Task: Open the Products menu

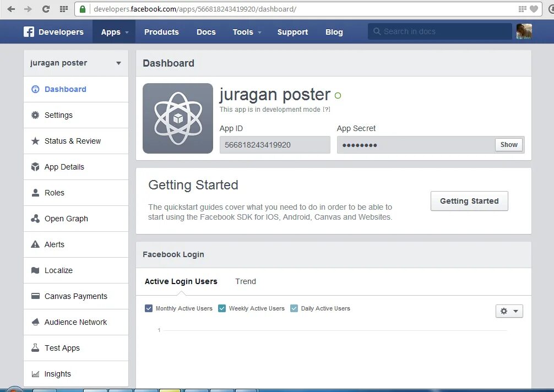Action: click(161, 32)
